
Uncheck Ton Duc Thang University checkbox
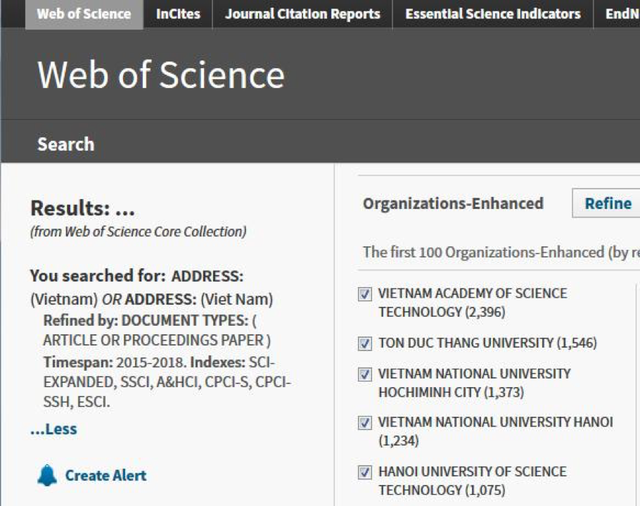pyautogui.click(x=365, y=343)
